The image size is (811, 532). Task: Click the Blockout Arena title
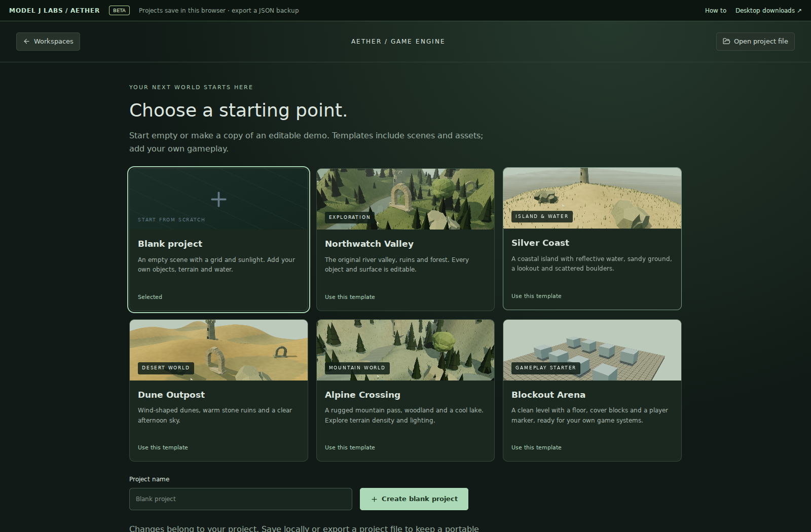coord(548,395)
